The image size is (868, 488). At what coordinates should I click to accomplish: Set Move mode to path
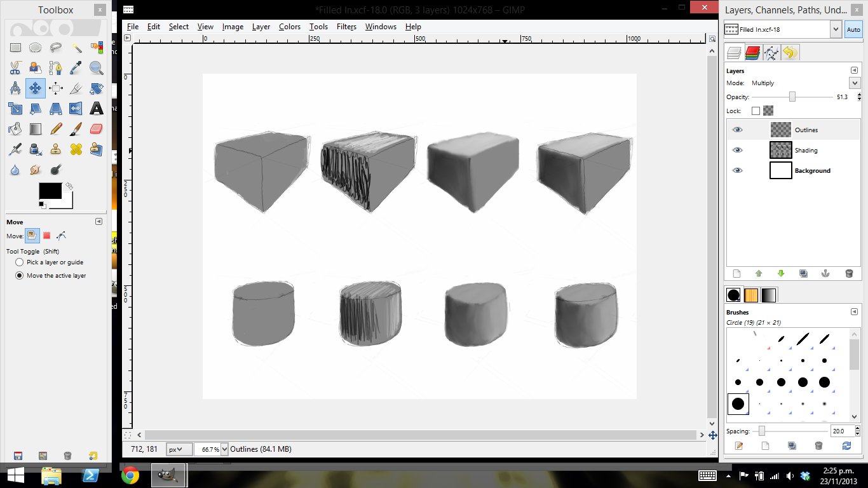61,236
